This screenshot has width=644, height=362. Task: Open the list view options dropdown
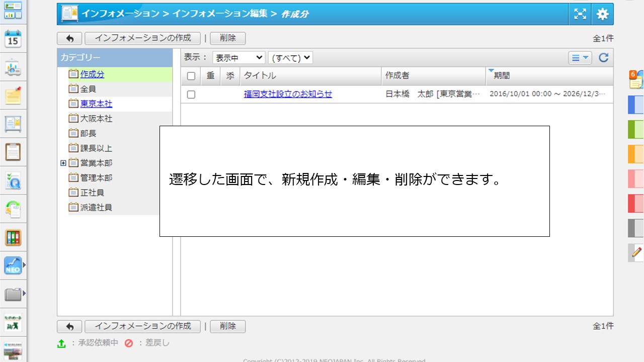(580, 58)
